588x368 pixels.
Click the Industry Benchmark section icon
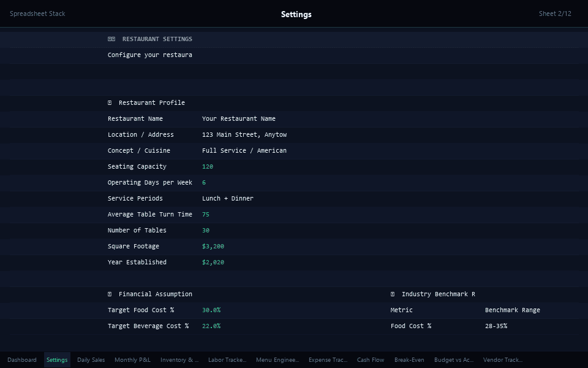[x=393, y=294]
